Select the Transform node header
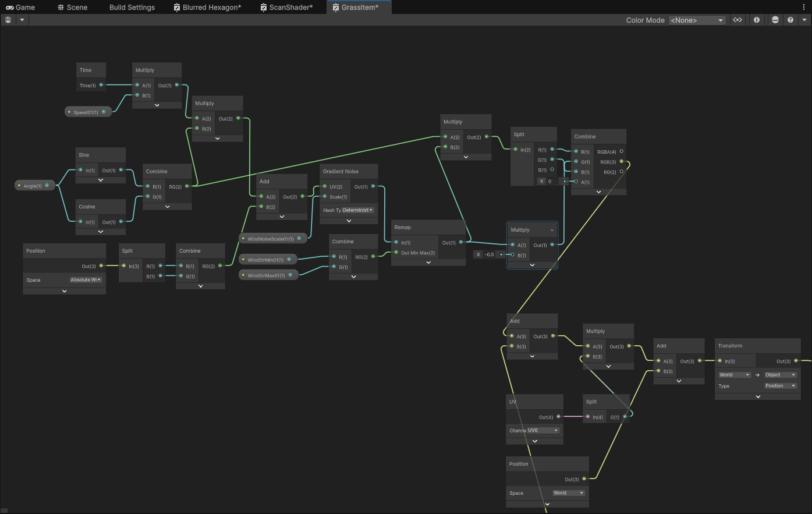 coord(758,346)
